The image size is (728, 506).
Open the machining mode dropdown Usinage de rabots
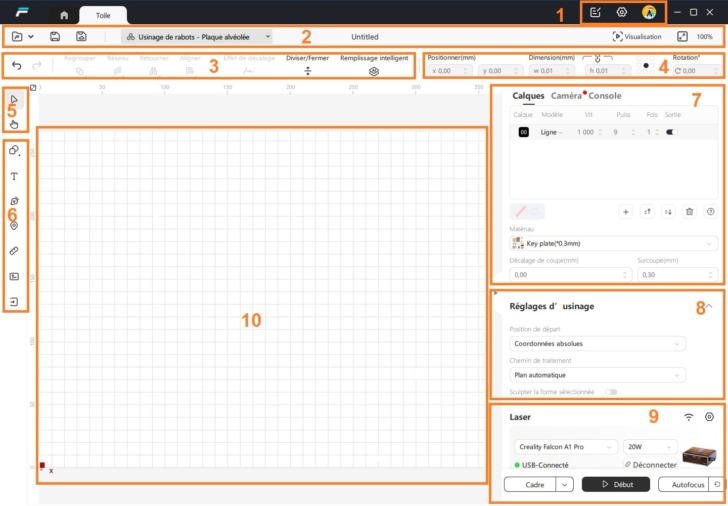tap(196, 37)
